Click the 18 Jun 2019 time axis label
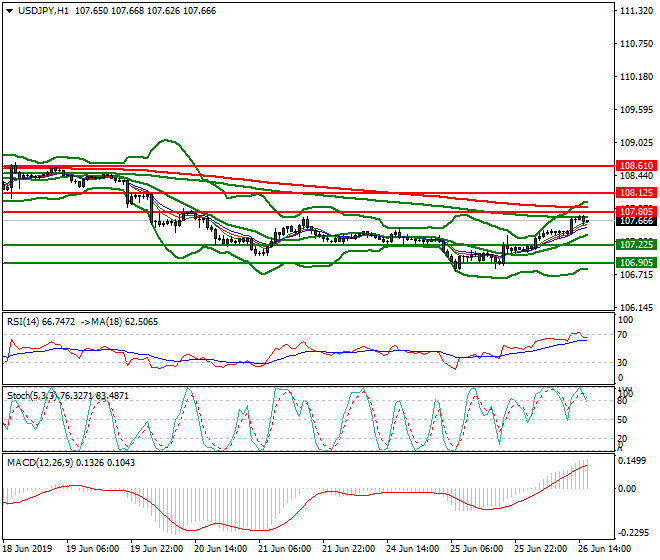The height and width of the screenshot is (560, 660). [27, 549]
